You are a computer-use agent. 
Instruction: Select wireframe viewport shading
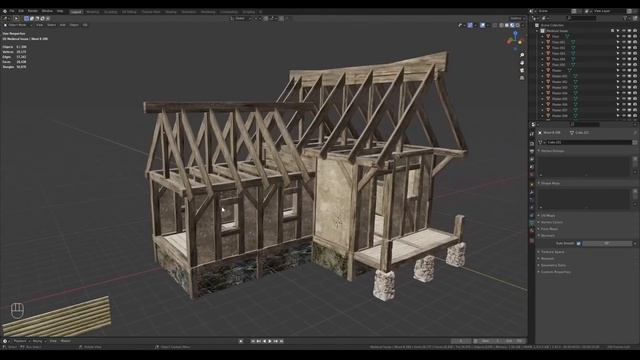click(502, 25)
